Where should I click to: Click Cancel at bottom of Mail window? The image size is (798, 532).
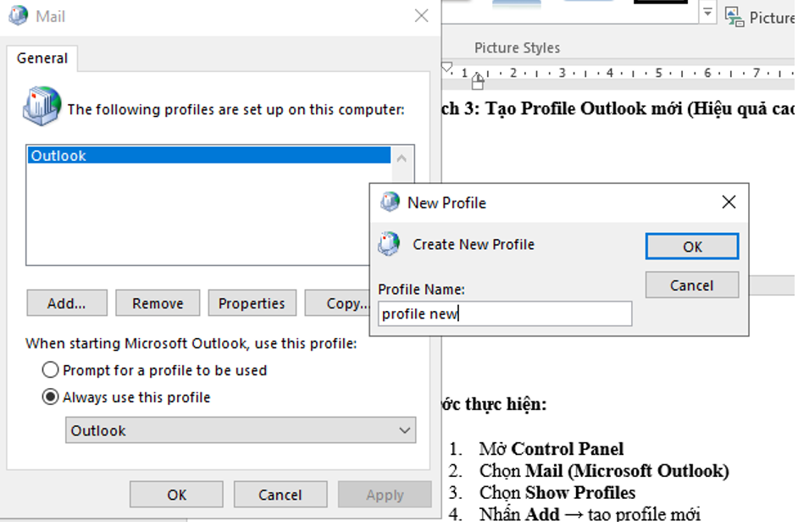(x=280, y=495)
